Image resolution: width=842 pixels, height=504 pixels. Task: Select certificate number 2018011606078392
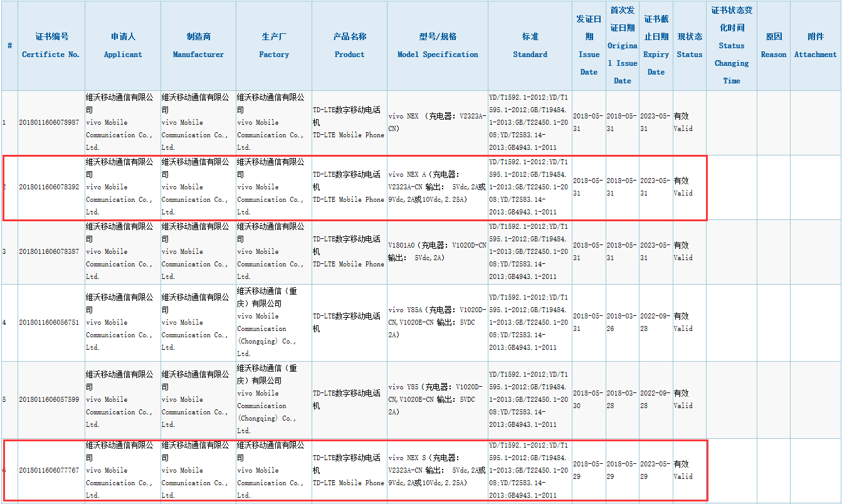(x=50, y=187)
